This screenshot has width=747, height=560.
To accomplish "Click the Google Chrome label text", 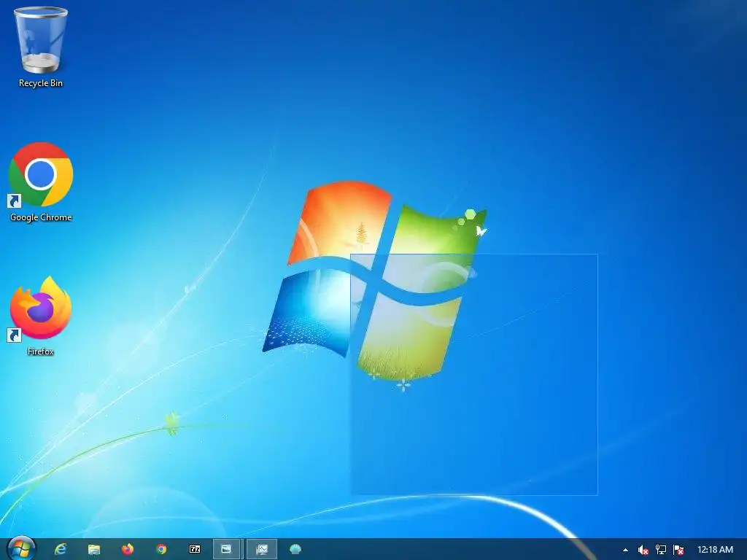I will tap(41, 217).
